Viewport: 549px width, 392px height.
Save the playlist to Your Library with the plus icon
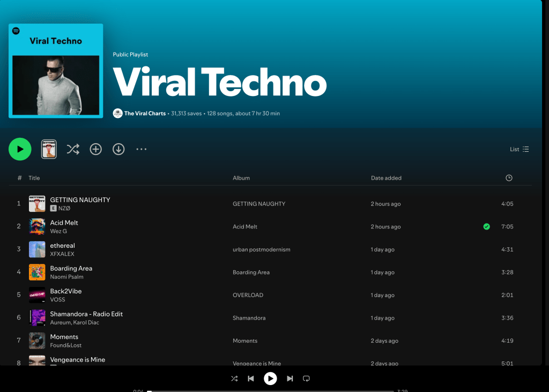click(x=95, y=149)
